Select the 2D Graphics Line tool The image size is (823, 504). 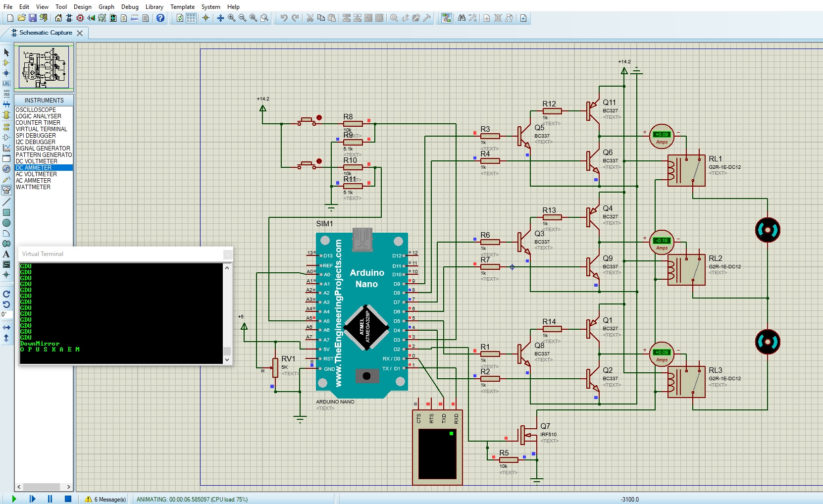pyautogui.click(x=6, y=202)
